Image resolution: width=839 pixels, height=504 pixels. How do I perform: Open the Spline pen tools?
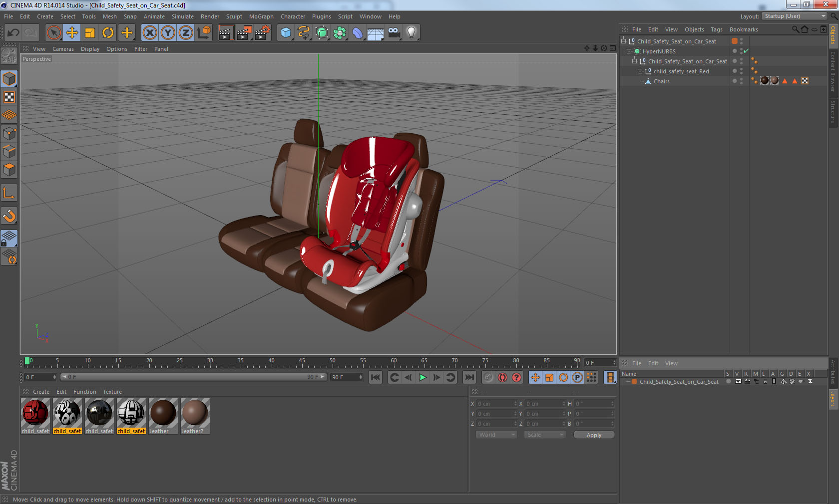pos(304,33)
